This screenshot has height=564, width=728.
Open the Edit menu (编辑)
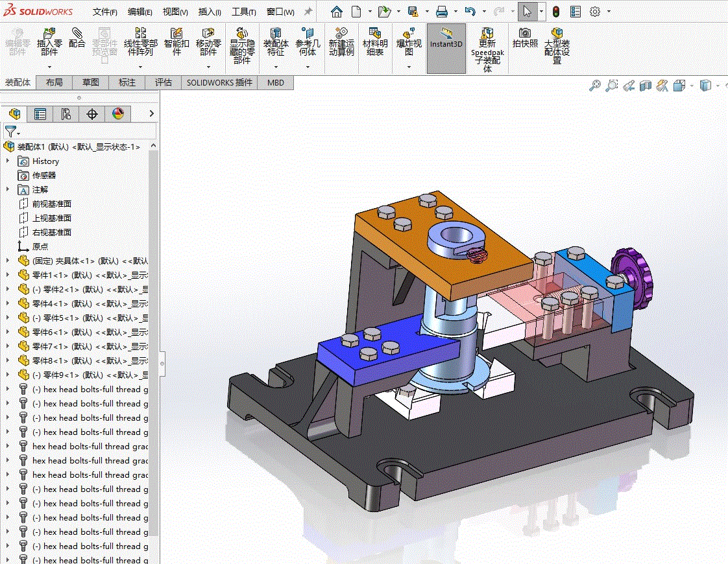tap(140, 12)
